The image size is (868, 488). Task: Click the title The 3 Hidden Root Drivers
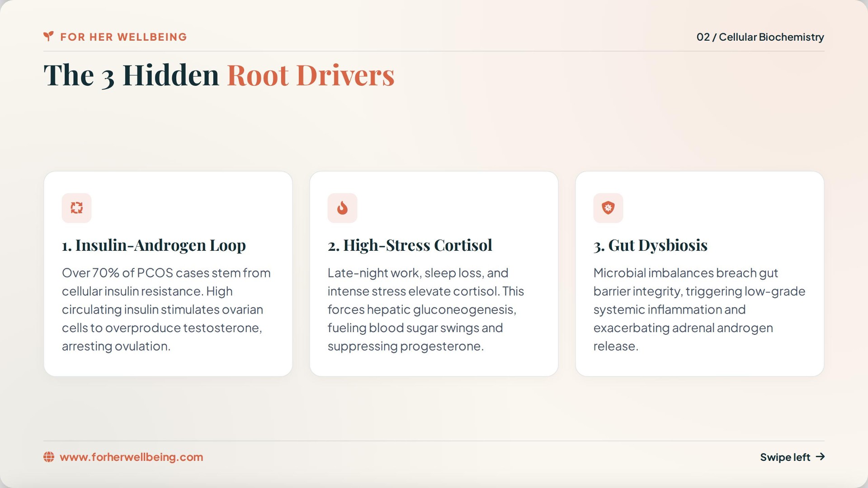219,75
